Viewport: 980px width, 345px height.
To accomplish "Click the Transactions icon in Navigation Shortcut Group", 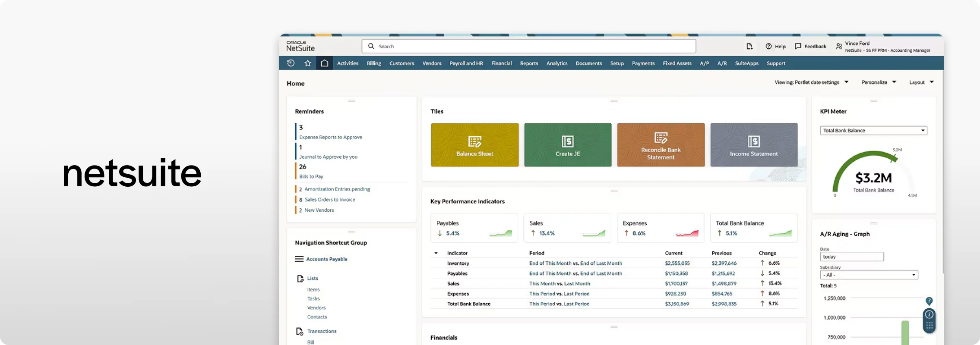I will (300, 331).
